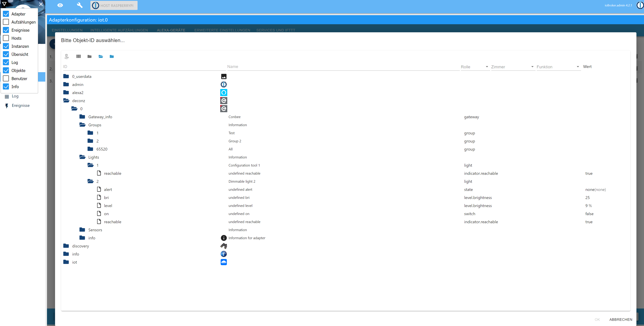Click the expand one level open-folder icon
644x326 pixels.
[101, 57]
